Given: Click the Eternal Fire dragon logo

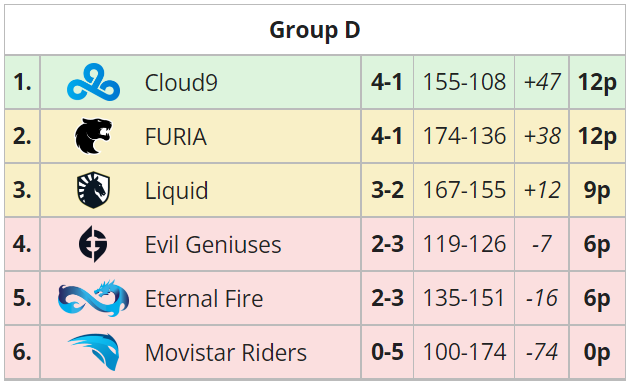Looking at the screenshot, I should (93, 298).
